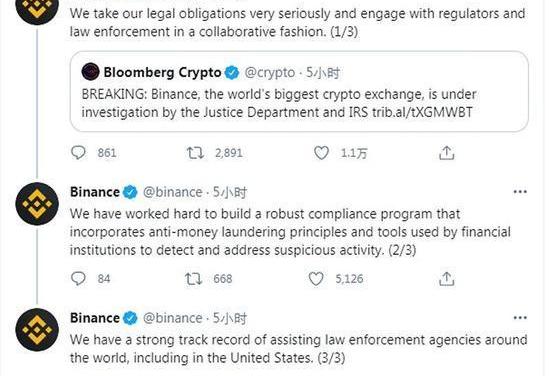
Task: Click the @binance handle on the 3/3 tweet
Action: [173, 318]
